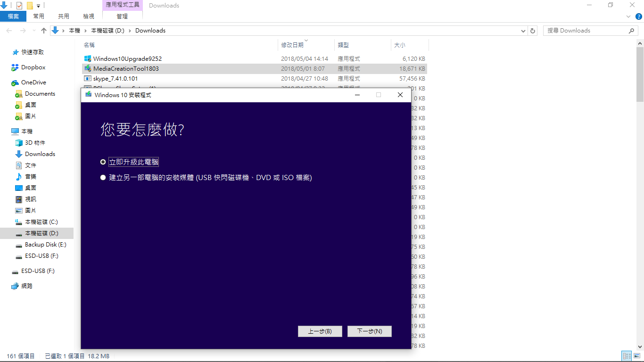Click the skype installer file icon
Image resolution: width=644 pixels, height=362 pixels.
coord(87,79)
